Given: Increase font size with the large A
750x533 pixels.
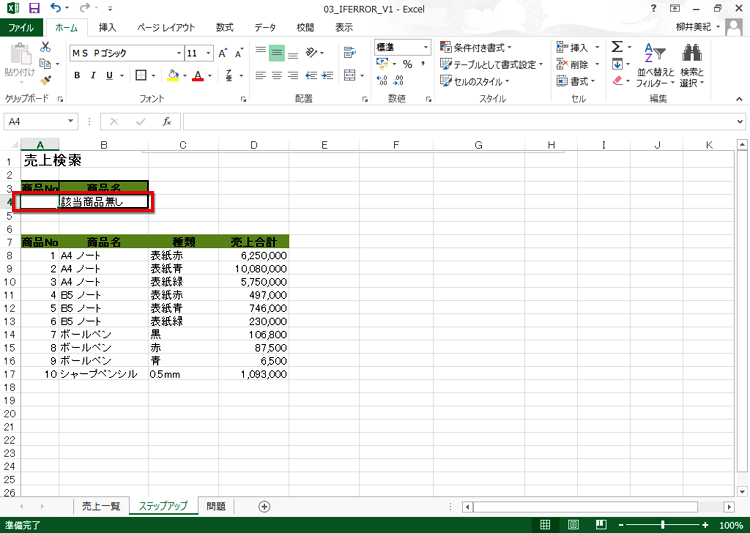Looking at the screenshot, I should [x=222, y=53].
